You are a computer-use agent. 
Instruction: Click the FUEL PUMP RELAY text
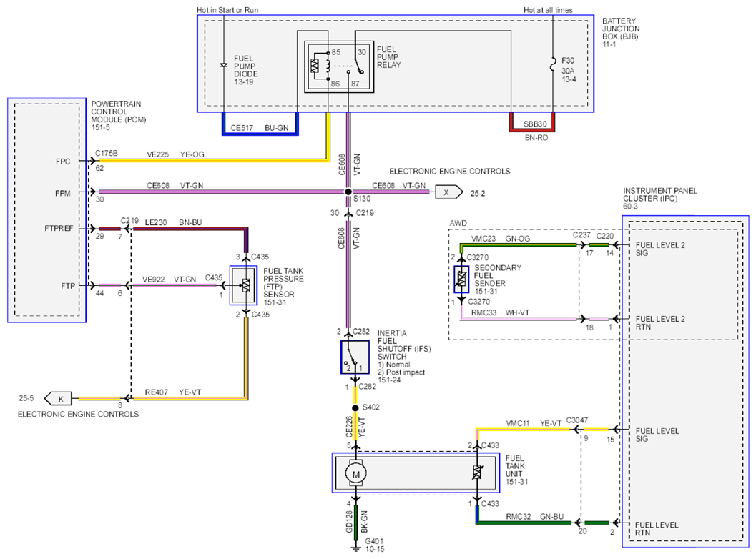point(388,57)
